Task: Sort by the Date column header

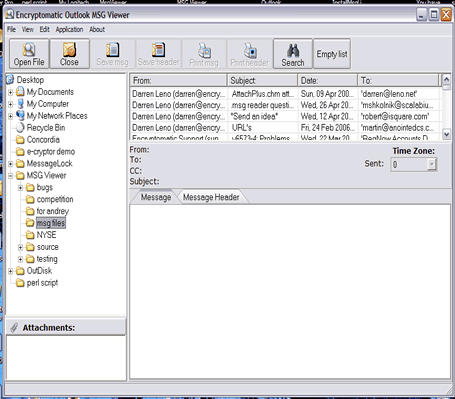Action: point(327,81)
